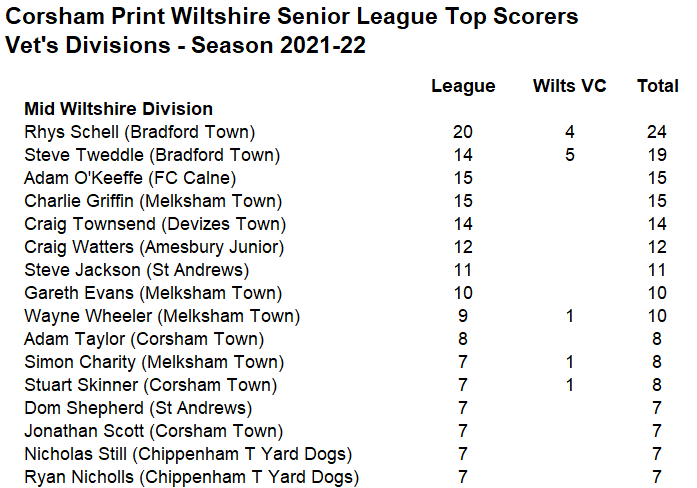Click the Wilts VC column header
Screen dimensions: 697x488
point(569,86)
